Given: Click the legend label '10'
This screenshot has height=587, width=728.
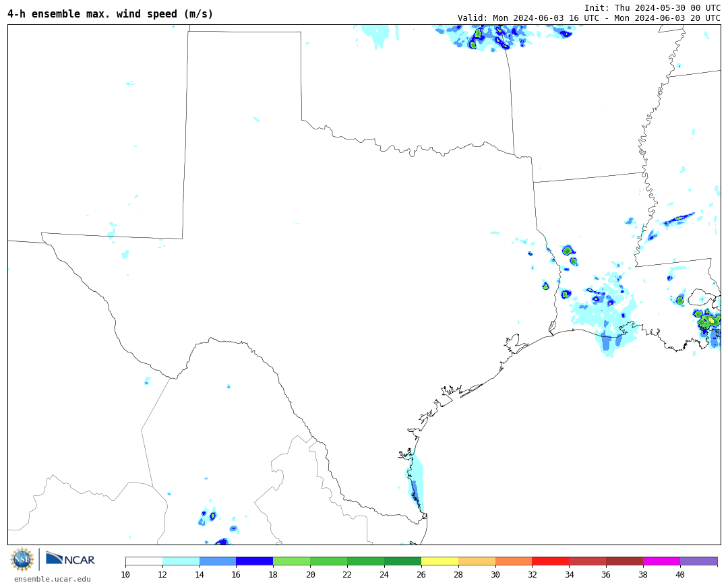Looking at the screenshot, I should point(125,574).
